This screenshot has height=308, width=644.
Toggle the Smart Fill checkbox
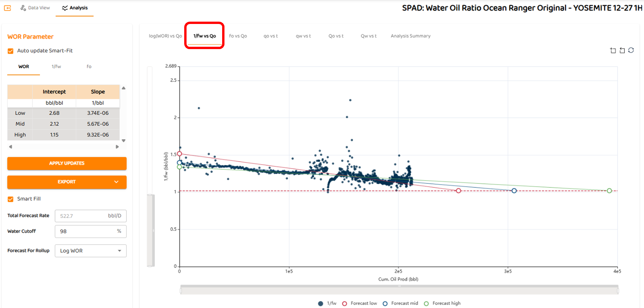click(11, 199)
